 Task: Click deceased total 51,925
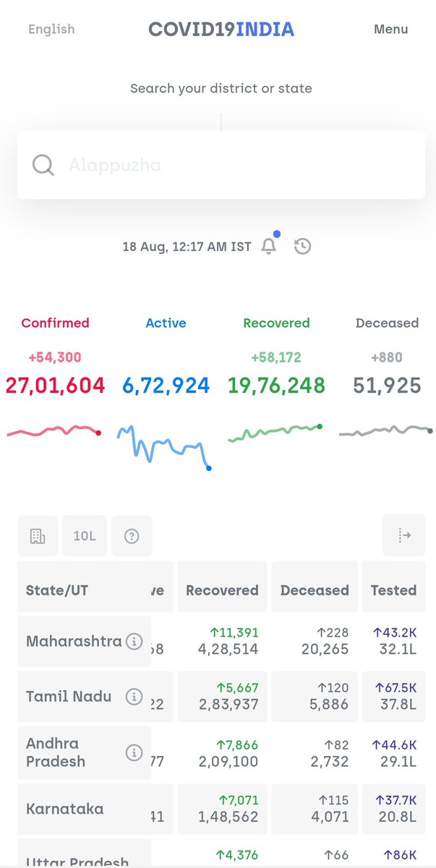pyautogui.click(x=387, y=385)
